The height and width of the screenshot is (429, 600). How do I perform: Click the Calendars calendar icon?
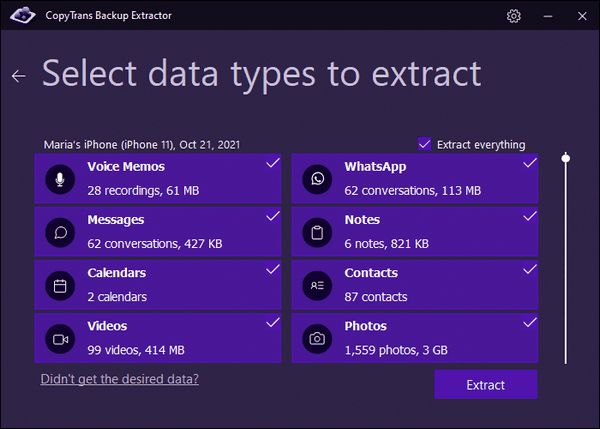pyautogui.click(x=60, y=285)
